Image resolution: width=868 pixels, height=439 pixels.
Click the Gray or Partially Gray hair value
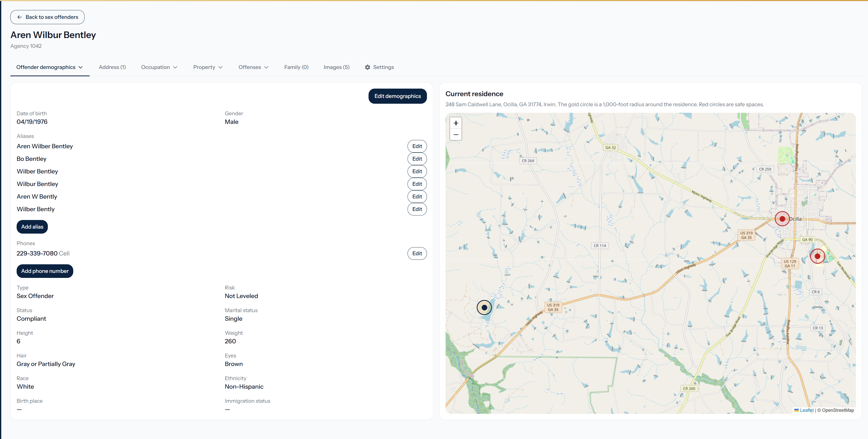(x=46, y=364)
